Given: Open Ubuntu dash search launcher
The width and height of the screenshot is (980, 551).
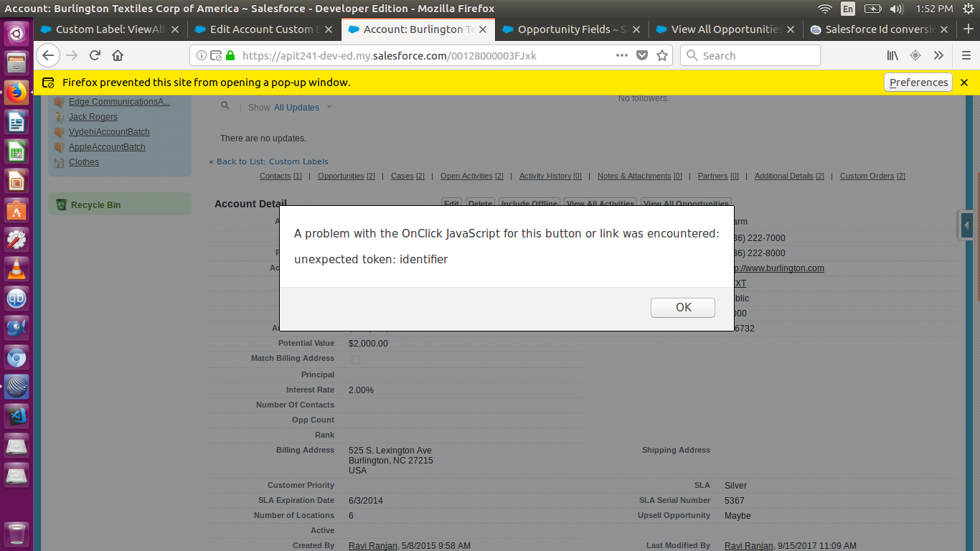Looking at the screenshot, I should point(17,32).
